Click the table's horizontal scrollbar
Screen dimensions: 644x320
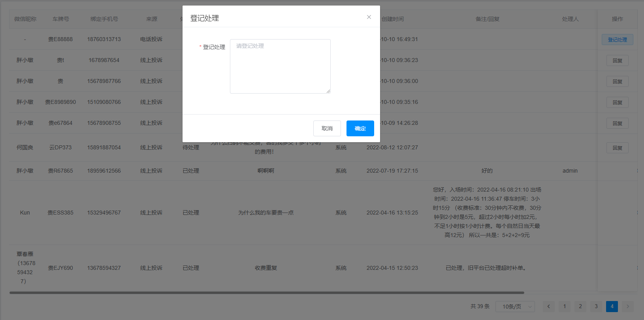click(267, 293)
